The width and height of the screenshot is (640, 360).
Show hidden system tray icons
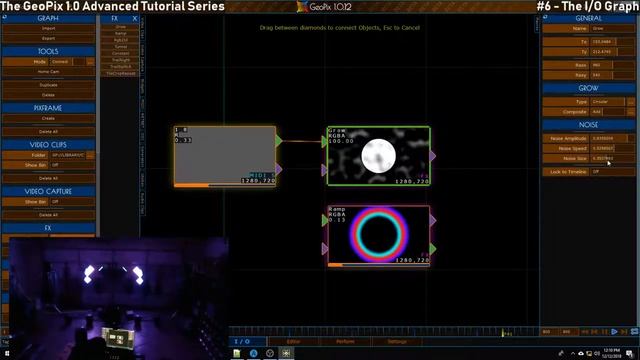tap(572, 353)
